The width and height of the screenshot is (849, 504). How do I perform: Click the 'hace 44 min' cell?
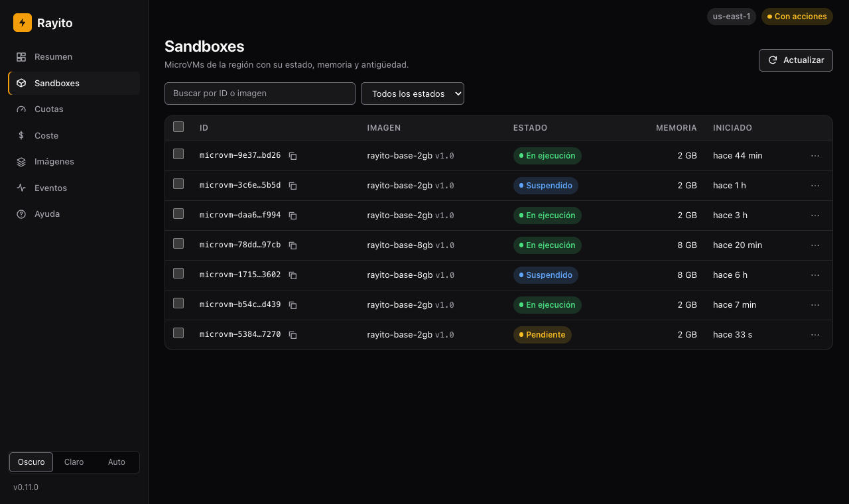coord(738,156)
